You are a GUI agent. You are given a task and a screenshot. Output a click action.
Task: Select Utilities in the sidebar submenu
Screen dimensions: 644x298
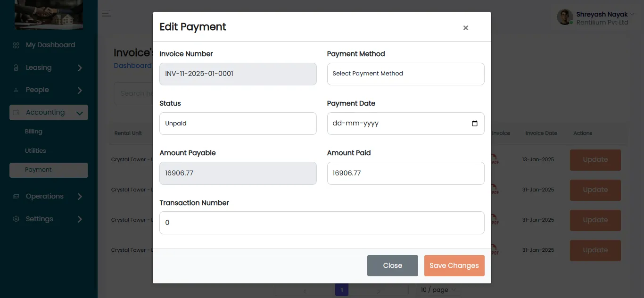(35, 151)
